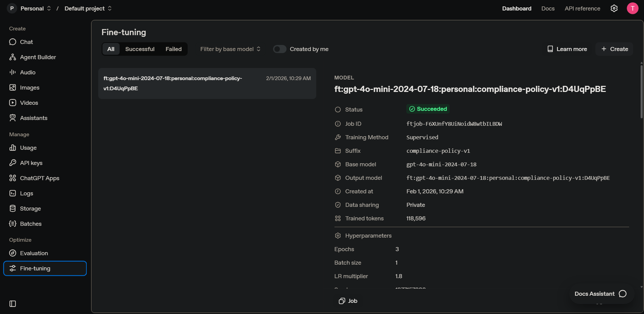This screenshot has height=314, width=644.
Task: Click the Docs Assistant chat bubble icon
Action: tap(623, 294)
